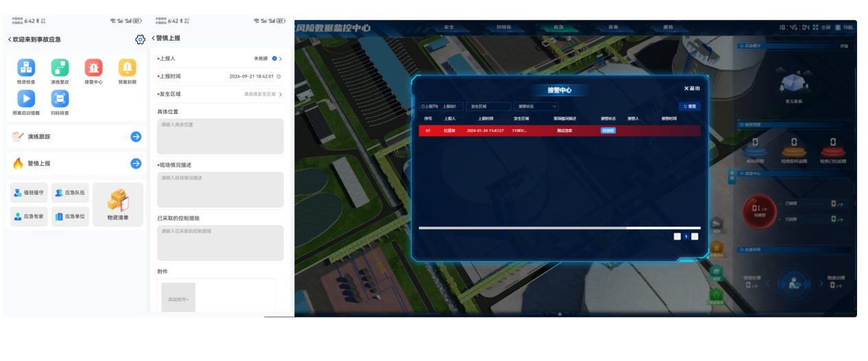Screen dimensions: 868x361
Task: Click left arrow in 检查异常 carousel
Action: 768,283
